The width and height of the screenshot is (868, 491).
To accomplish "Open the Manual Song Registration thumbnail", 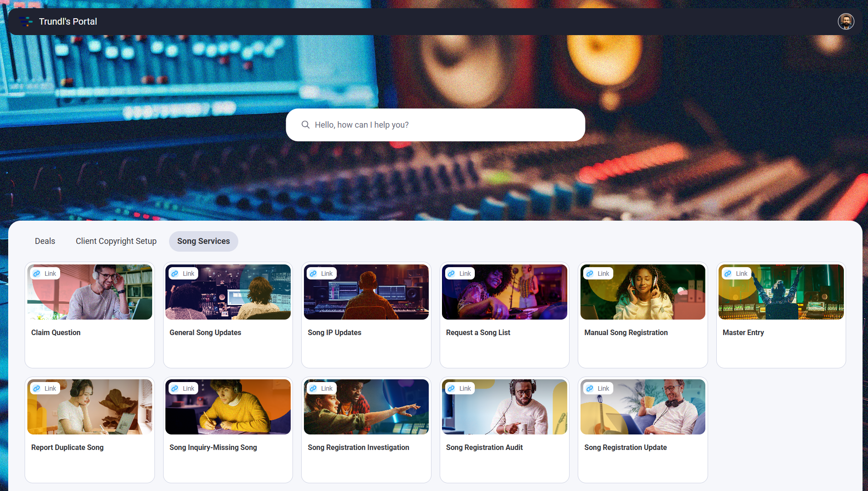I will click(x=643, y=292).
